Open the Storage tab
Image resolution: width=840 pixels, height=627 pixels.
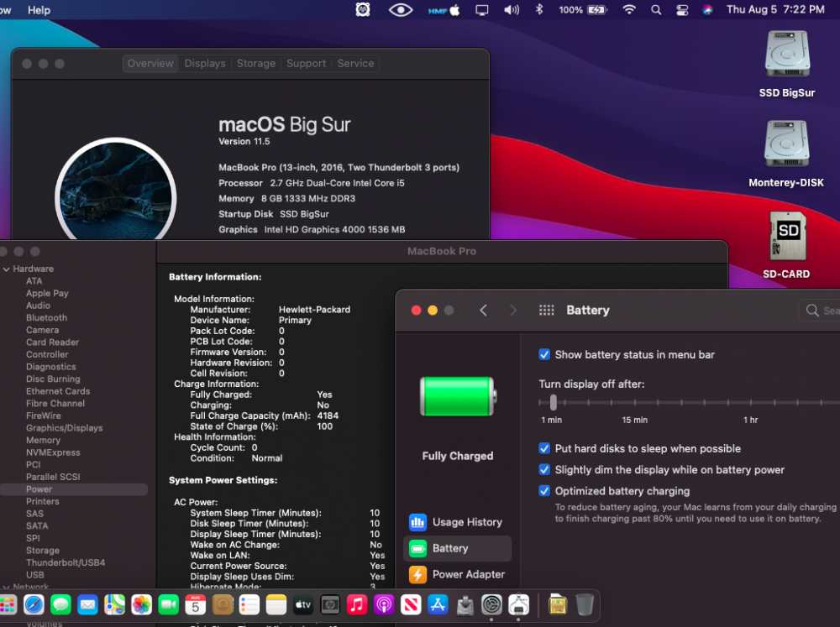point(256,63)
